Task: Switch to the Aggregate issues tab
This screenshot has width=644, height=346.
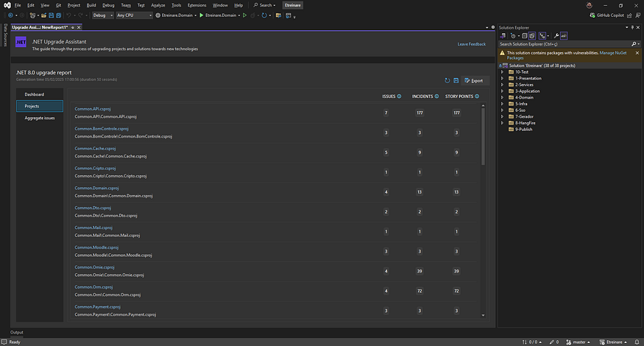Action: [40, 118]
